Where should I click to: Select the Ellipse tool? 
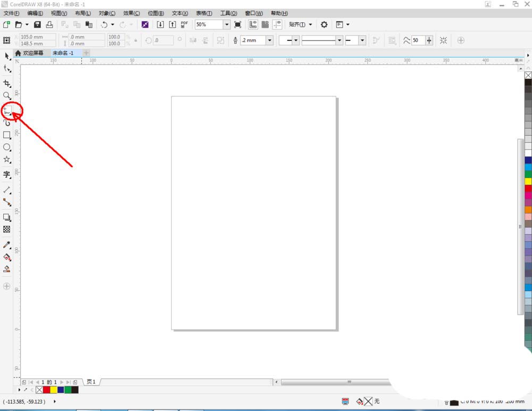tap(7, 147)
